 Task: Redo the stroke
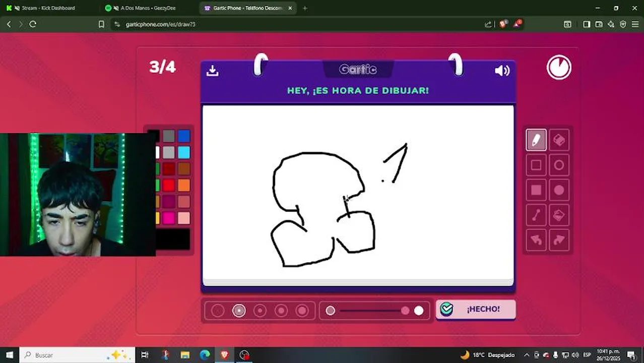click(x=559, y=240)
